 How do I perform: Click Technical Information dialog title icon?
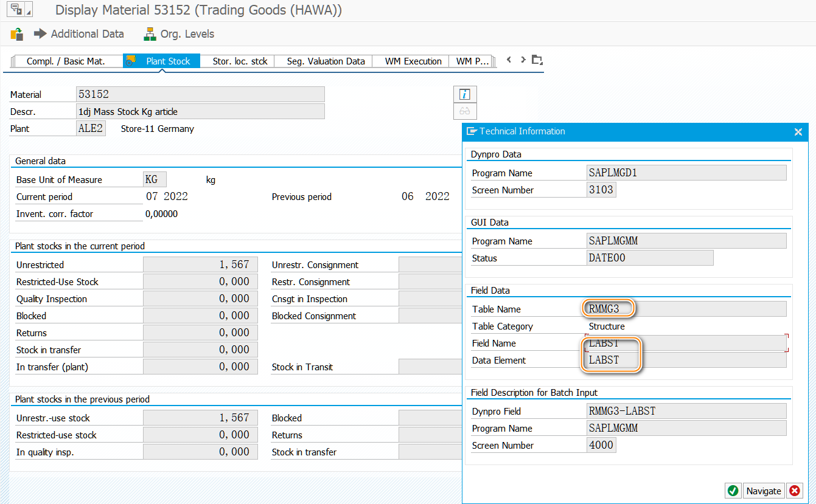coord(472,131)
